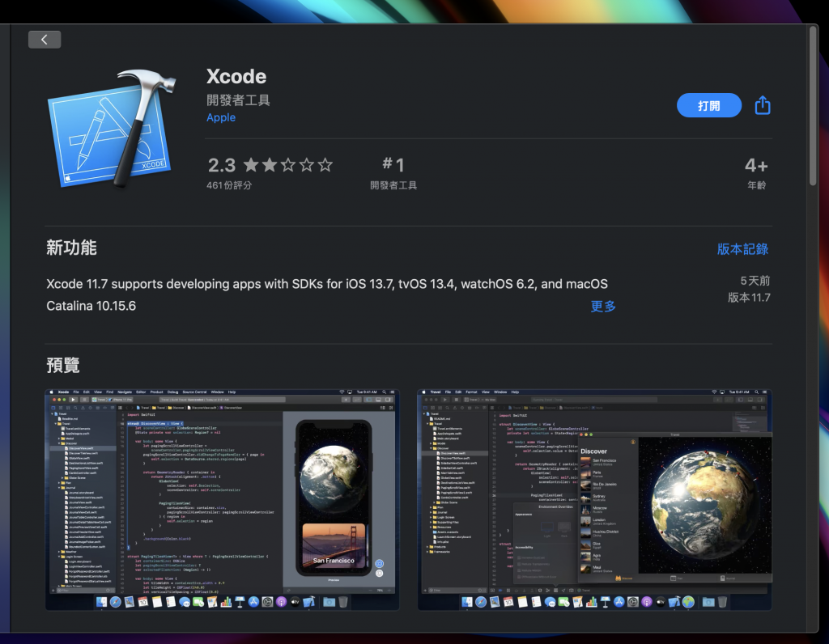Open the second Xcode preview screenshot
The width and height of the screenshot is (829, 644).
point(594,500)
